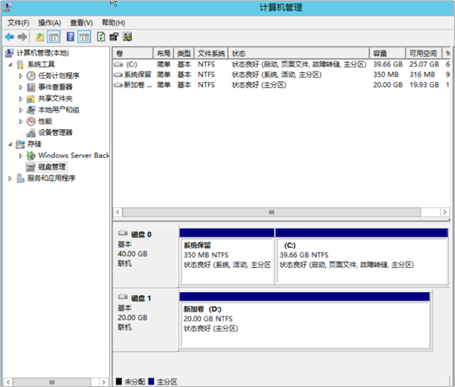Click the 20.00 GB label of 磁盘 1
The height and width of the screenshot is (387, 455).
pos(132,317)
